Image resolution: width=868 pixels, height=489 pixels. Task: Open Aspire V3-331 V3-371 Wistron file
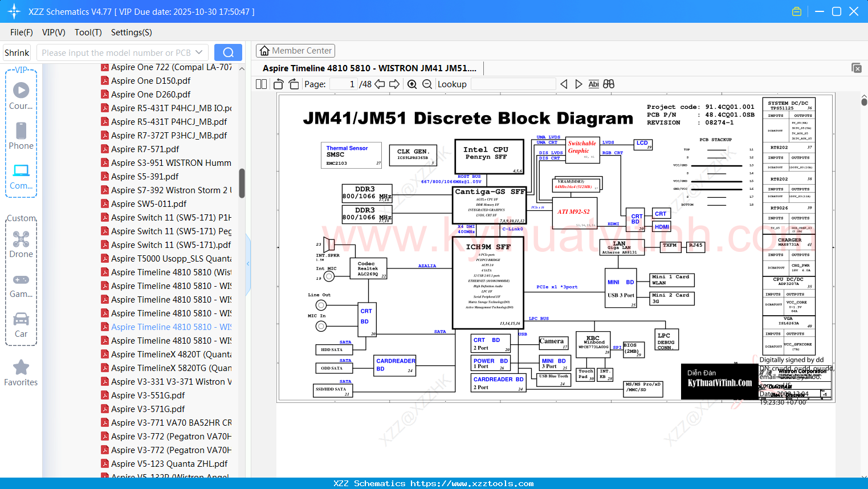pos(172,382)
